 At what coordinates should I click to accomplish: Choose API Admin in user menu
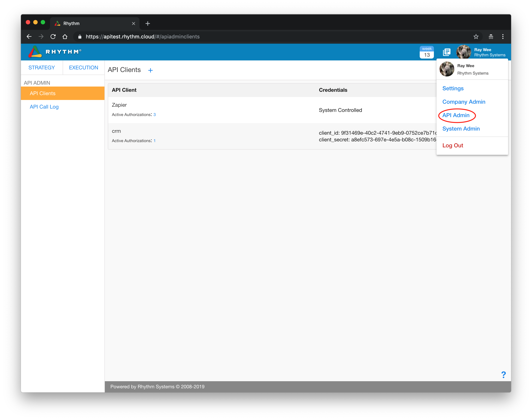pos(456,115)
